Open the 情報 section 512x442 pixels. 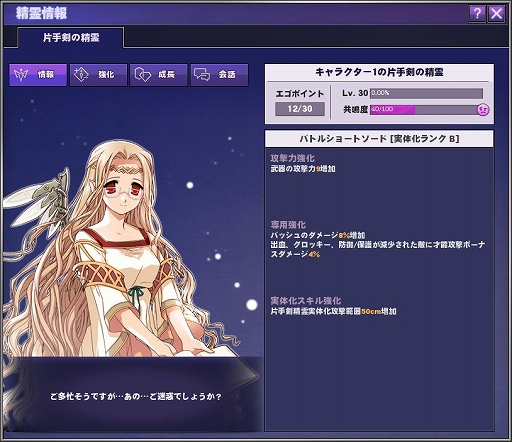tap(38, 75)
